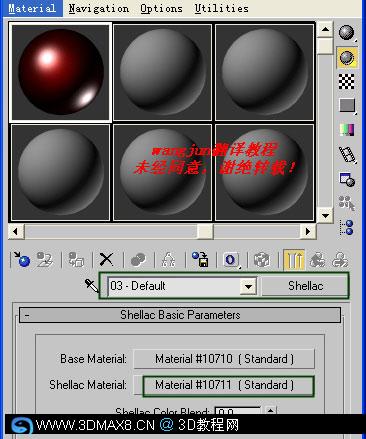Image resolution: width=366 pixels, height=439 pixels.
Task: Pick material with the eyedropper icon
Action: (x=91, y=286)
